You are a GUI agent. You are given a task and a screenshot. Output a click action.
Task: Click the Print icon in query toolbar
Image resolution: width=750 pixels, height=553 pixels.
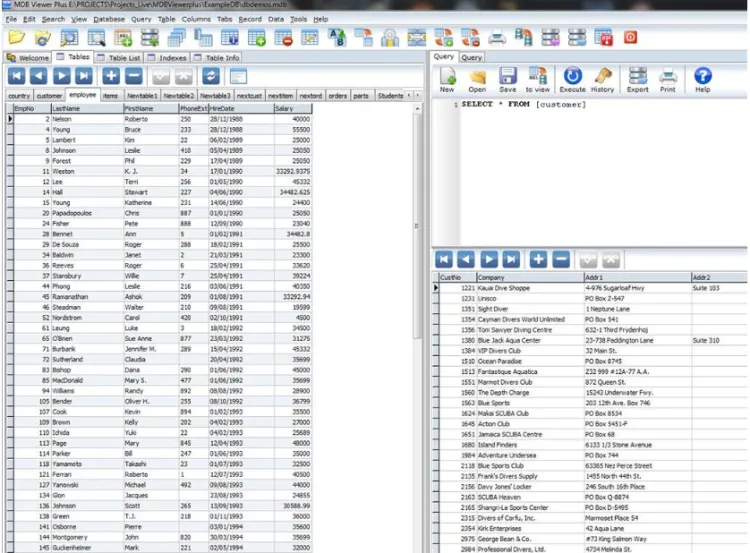(x=667, y=78)
